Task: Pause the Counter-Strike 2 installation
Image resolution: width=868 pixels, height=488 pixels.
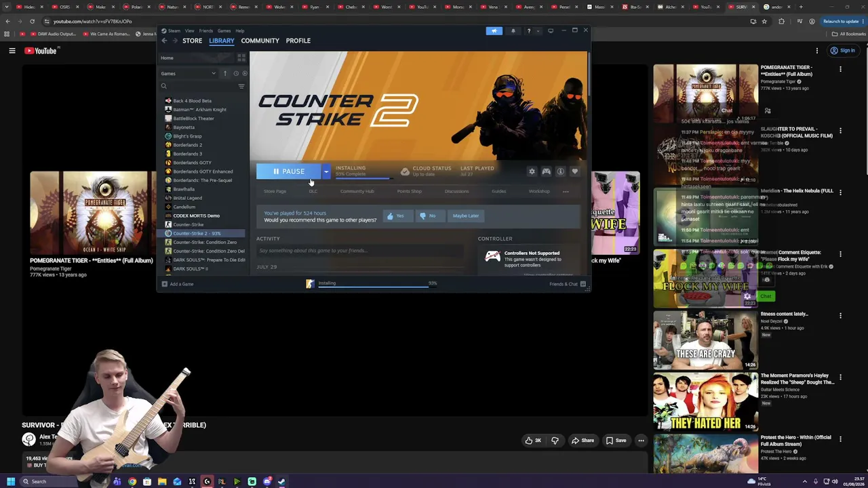Action: (289, 171)
